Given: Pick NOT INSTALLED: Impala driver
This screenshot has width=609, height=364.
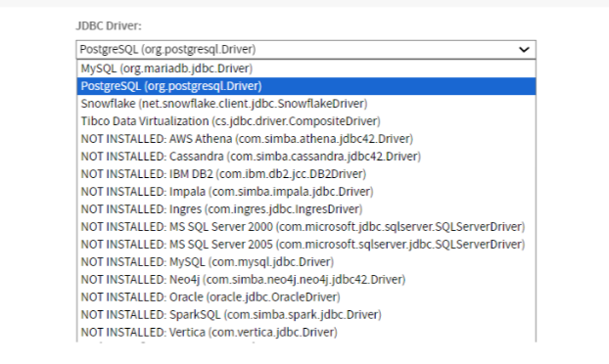Looking at the screenshot, I should point(306,192).
